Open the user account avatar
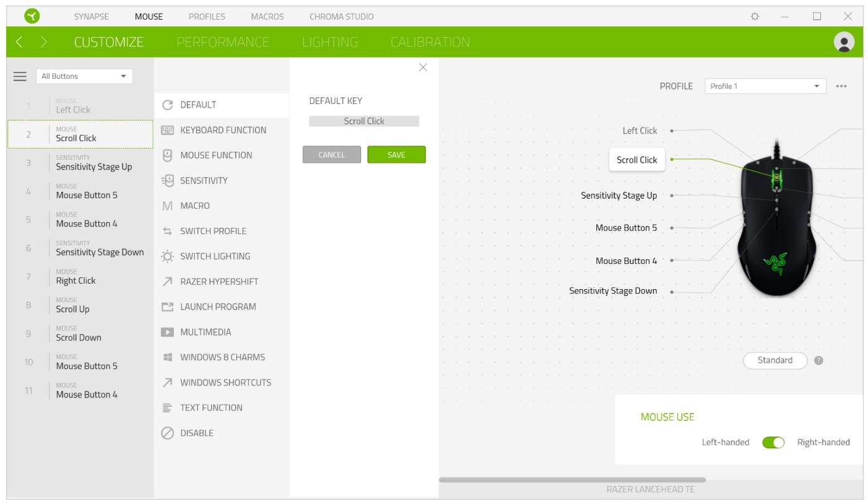Screen dimensions: 868x504 coord(843,41)
